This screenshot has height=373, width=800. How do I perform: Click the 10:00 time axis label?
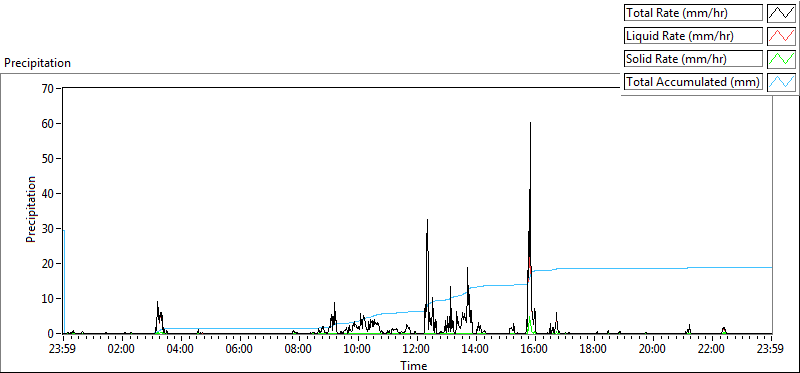pos(358,350)
